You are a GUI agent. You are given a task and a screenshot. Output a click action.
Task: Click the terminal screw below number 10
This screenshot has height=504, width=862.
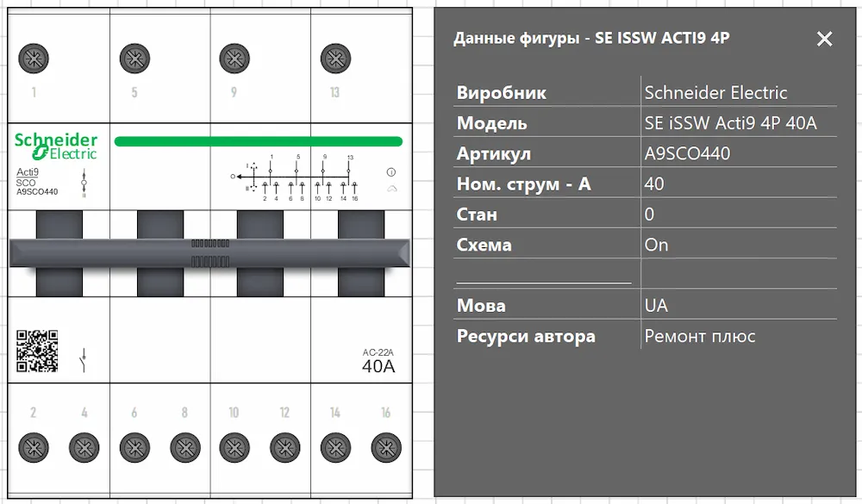tap(234, 447)
